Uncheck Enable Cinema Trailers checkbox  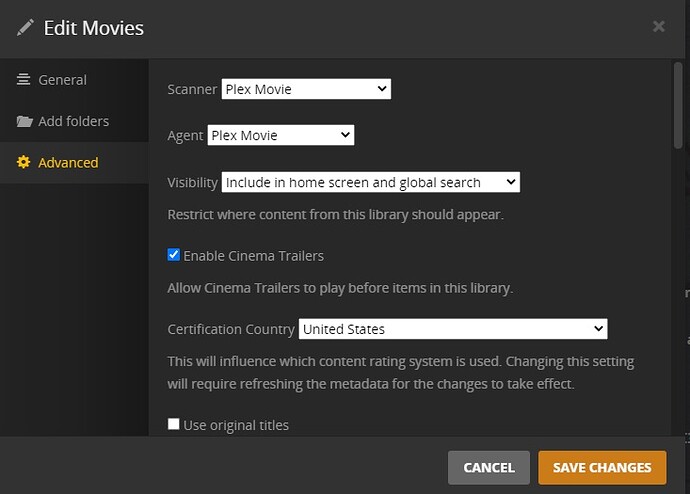tap(173, 255)
